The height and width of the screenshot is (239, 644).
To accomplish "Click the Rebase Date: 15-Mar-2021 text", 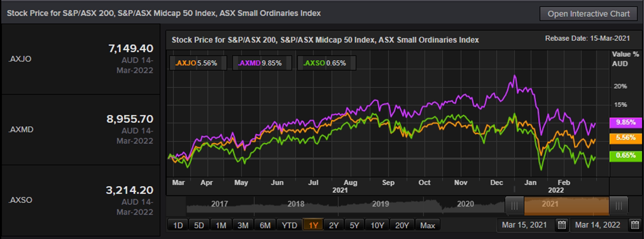I will click(587, 38).
